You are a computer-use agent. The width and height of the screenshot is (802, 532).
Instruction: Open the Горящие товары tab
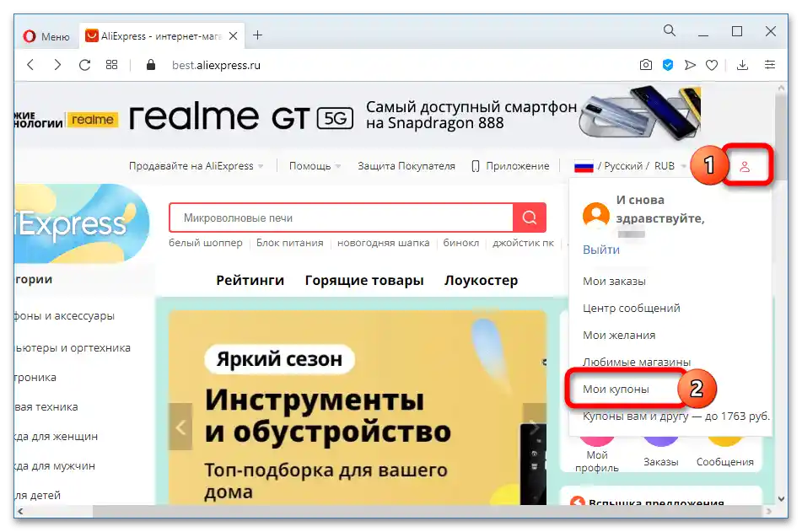[x=364, y=280]
